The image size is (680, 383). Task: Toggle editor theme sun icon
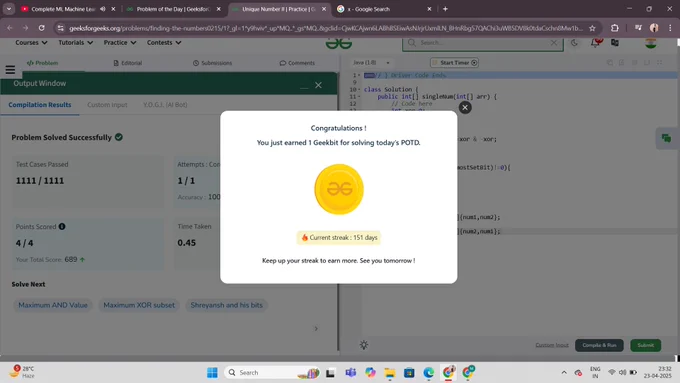pos(363,345)
